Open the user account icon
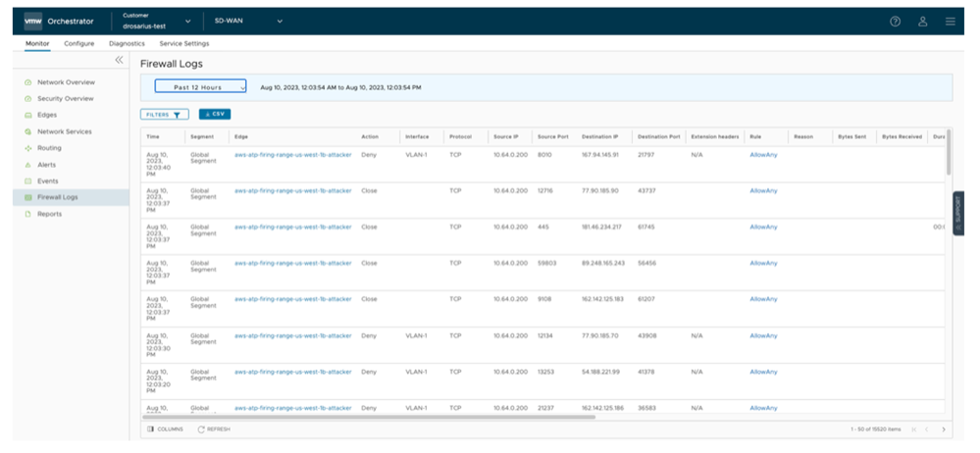 coord(922,22)
